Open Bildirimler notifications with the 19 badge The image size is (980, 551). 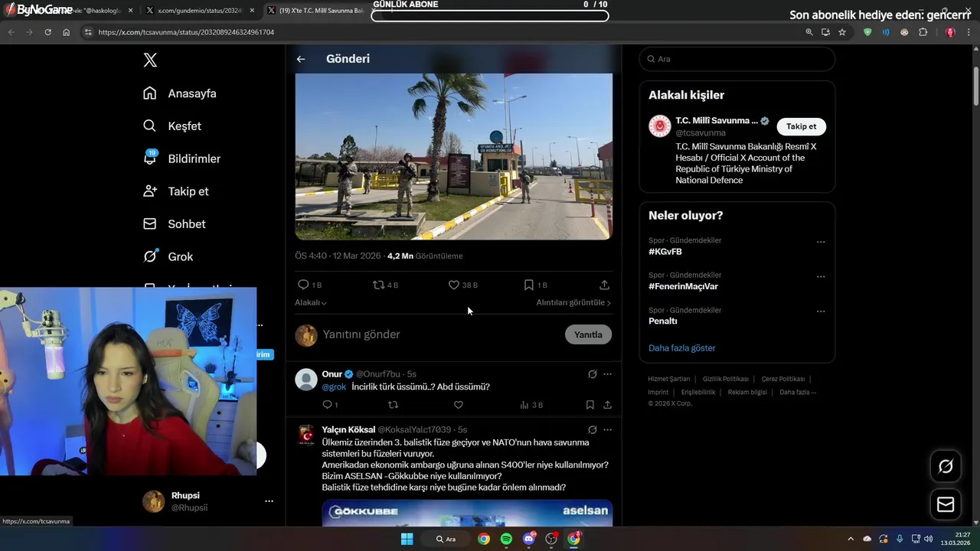tap(181, 158)
